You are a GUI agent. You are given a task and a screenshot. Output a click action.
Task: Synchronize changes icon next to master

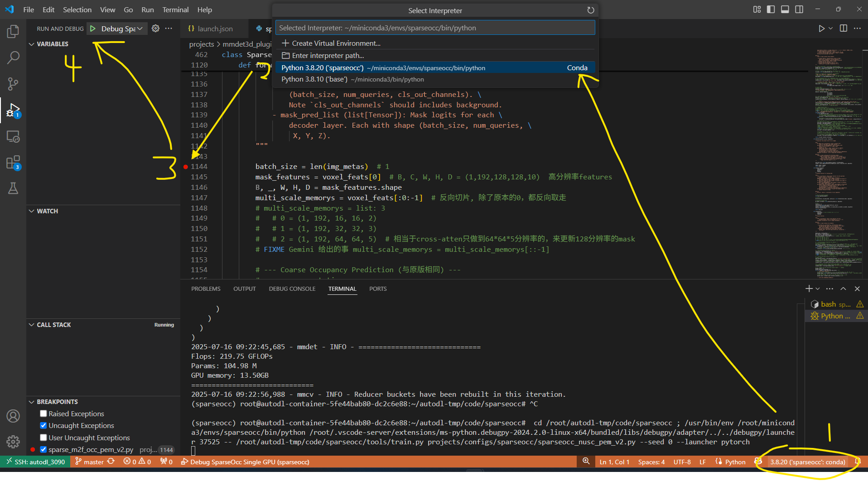(111, 462)
